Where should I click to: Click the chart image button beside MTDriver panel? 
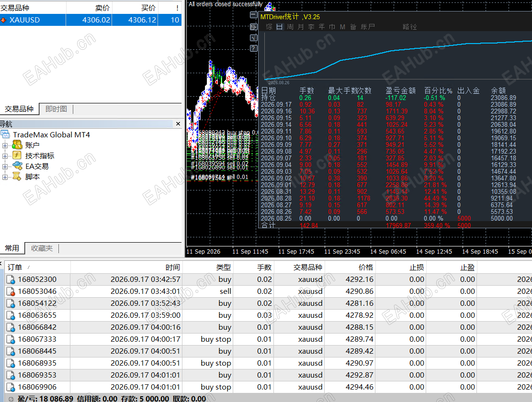click(253, 26)
